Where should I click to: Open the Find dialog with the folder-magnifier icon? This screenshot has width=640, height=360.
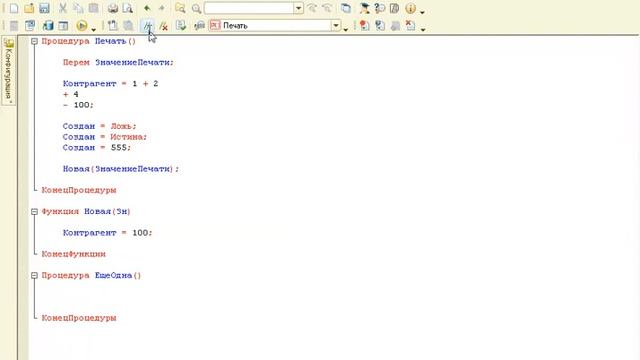(180, 8)
